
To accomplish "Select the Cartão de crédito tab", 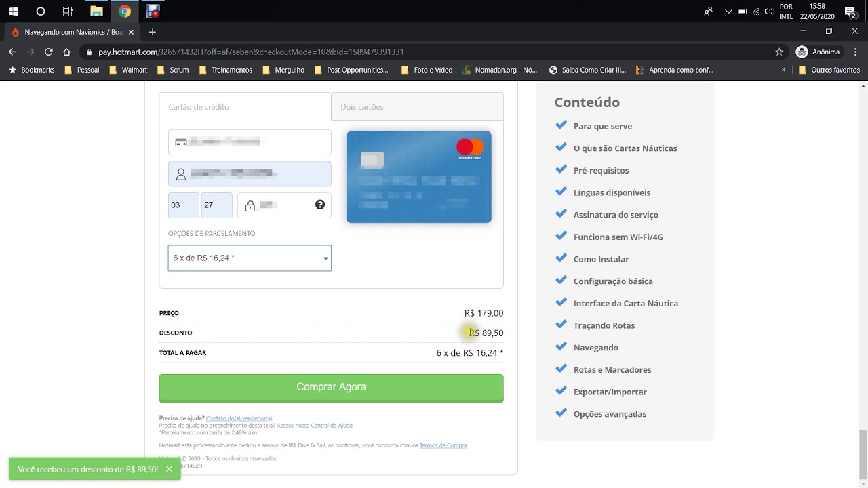I will [x=245, y=106].
